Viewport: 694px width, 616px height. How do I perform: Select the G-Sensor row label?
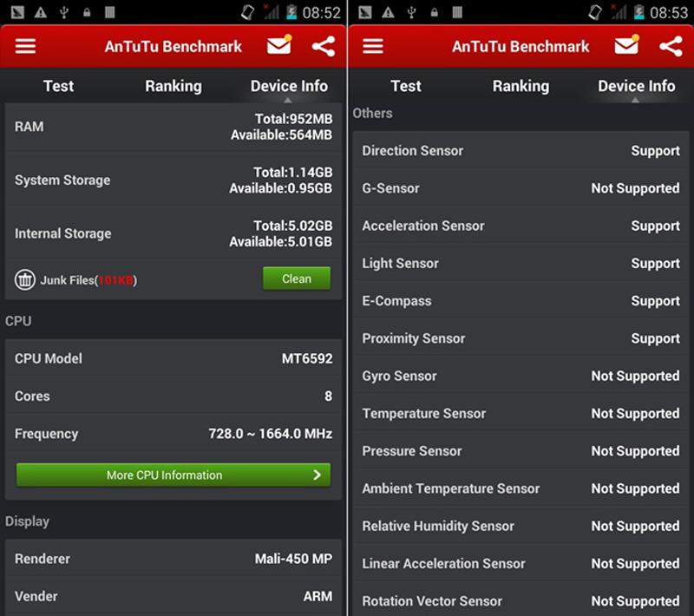pos(391,188)
